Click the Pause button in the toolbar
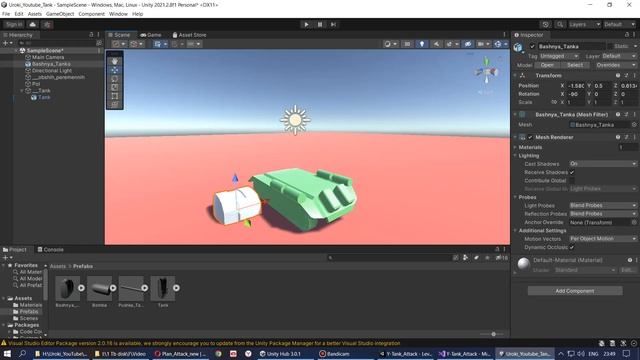Viewport: 640px width, 360px height. tap(320, 24)
